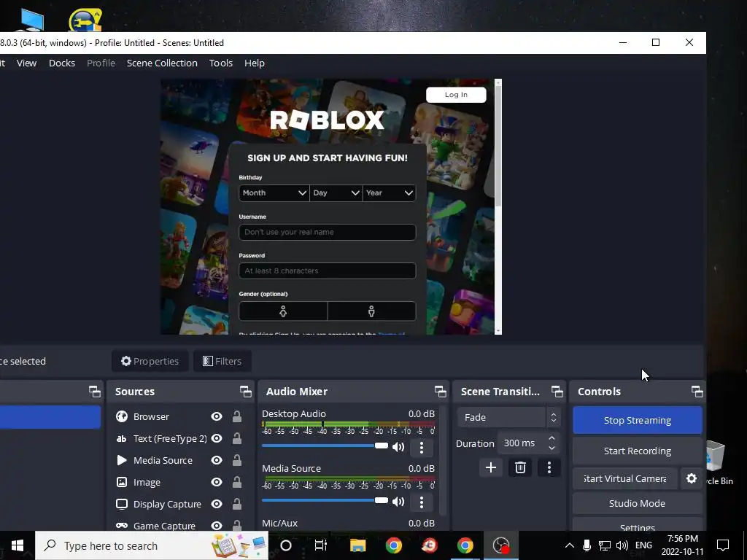
Task: Pop out the Scene Transitions dock
Action: (x=557, y=392)
